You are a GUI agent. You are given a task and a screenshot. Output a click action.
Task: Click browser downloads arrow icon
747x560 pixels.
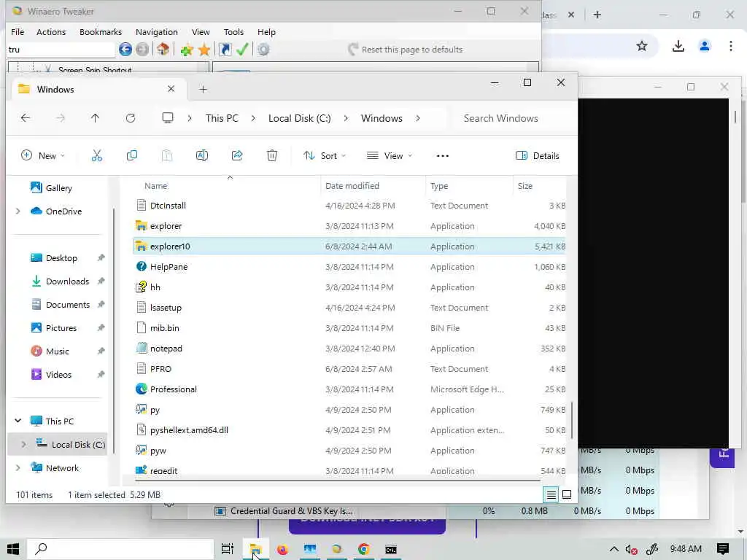click(x=678, y=46)
